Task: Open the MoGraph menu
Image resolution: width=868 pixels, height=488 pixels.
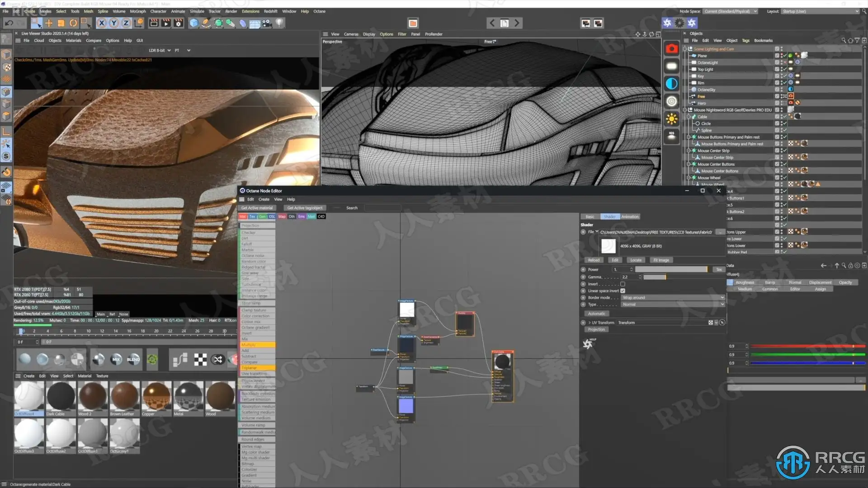Action: (x=137, y=11)
